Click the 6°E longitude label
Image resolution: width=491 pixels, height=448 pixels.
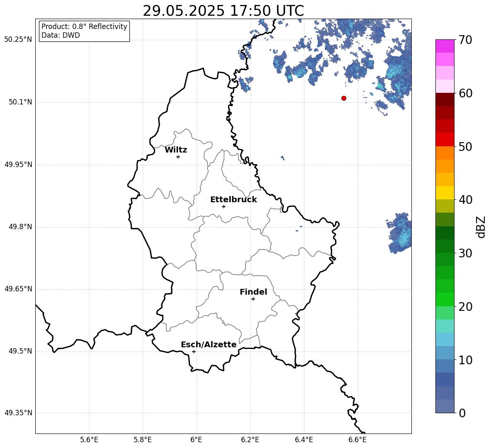coord(196,440)
